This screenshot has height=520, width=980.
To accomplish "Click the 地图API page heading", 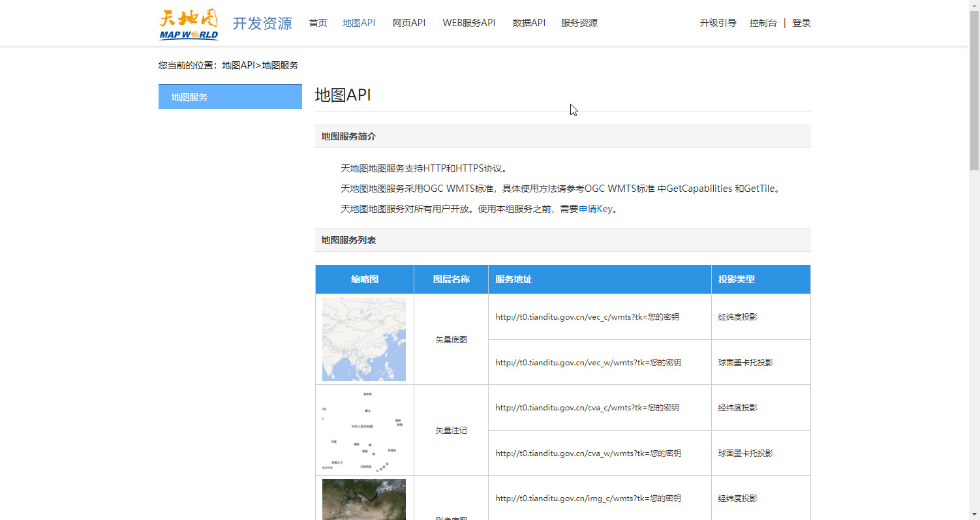I will [x=343, y=95].
